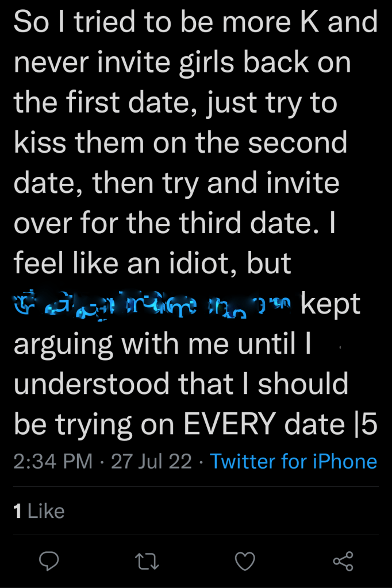Open the share options icon
Viewport: 392px width, 588px height.
pos(343,561)
